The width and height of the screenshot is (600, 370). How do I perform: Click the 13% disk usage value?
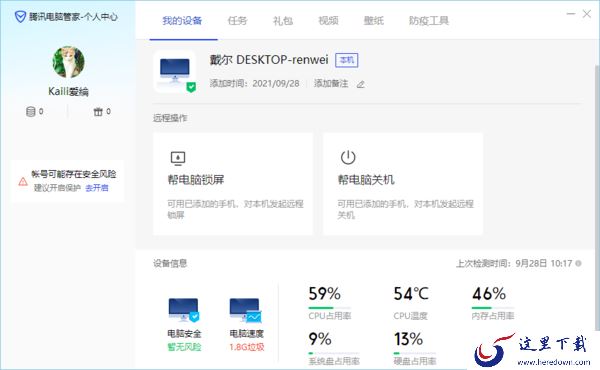tap(408, 339)
